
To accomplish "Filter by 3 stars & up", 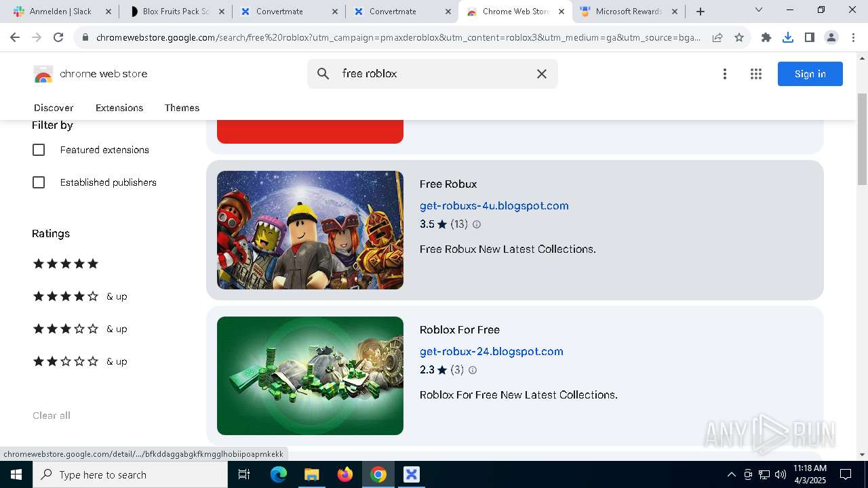I will [80, 329].
